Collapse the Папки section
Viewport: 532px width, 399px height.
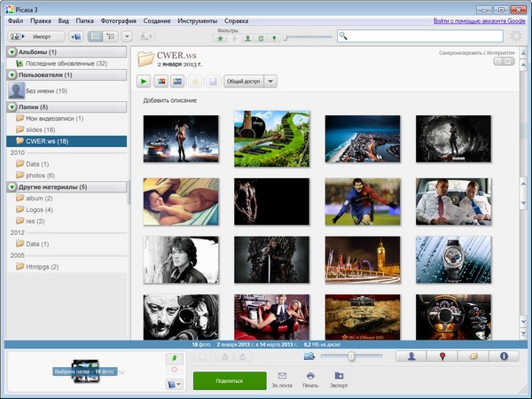12,107
